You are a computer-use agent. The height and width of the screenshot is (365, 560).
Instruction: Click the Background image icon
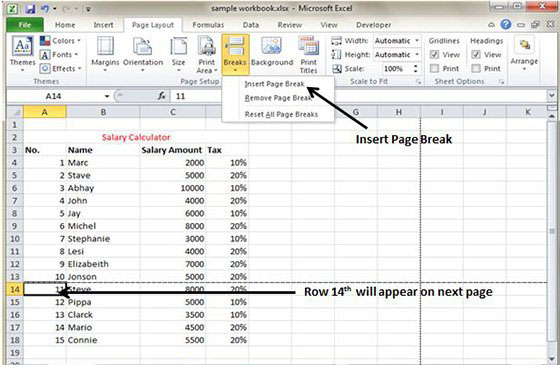pyautogui.click(x=272, y=52)
